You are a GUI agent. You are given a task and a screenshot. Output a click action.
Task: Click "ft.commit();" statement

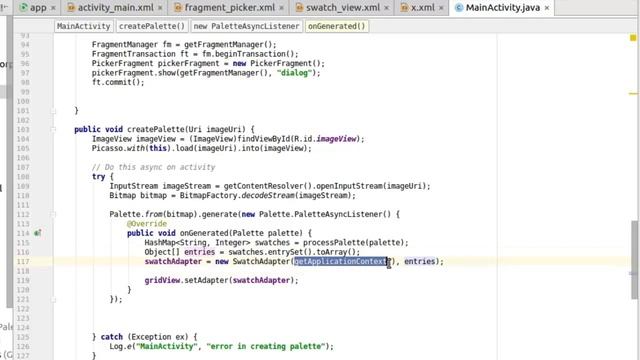[118, 82]
